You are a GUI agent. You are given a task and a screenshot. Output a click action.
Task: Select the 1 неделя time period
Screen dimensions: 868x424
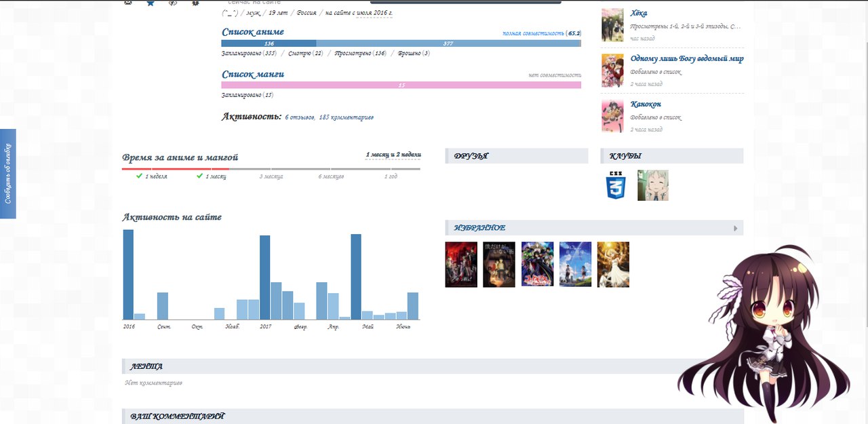pos(152,176)
